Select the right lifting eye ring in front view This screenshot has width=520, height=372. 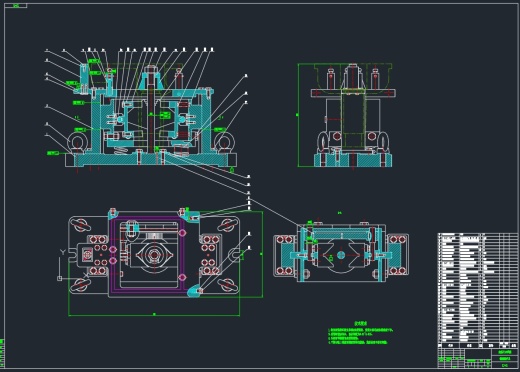tap(224, 143)
